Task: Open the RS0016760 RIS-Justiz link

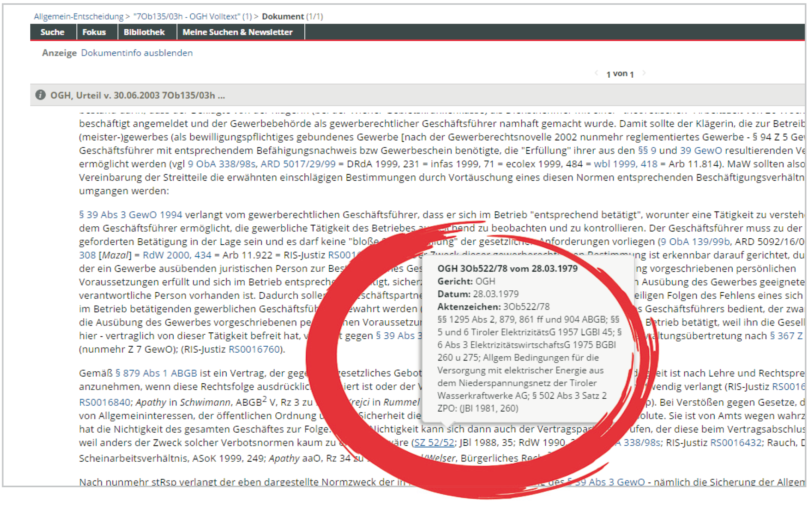Action: (x=254, y=349)
